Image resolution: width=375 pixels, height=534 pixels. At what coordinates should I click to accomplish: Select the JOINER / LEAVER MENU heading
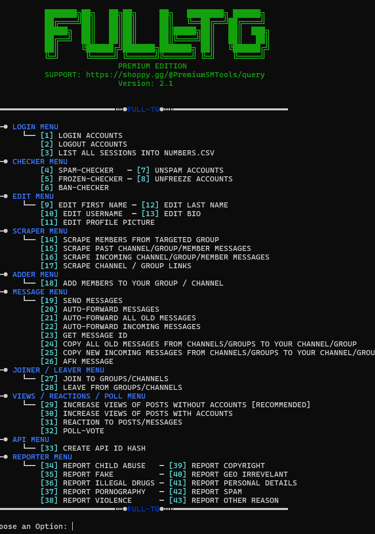pos(58,370)
